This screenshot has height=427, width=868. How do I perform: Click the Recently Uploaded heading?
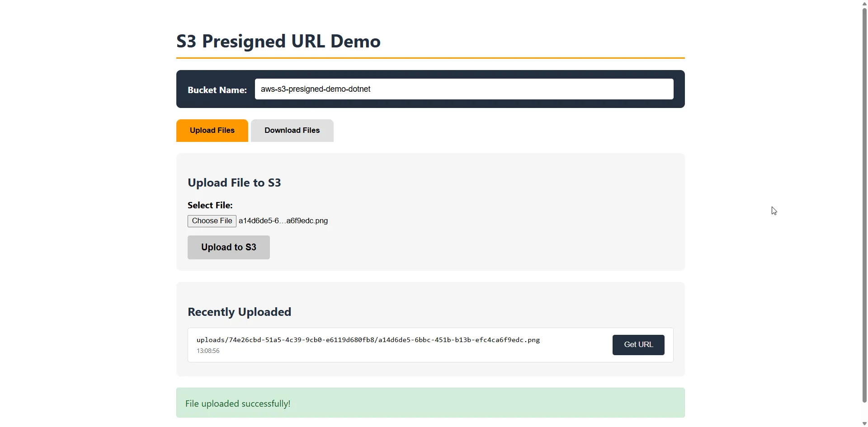coord(239,311)
